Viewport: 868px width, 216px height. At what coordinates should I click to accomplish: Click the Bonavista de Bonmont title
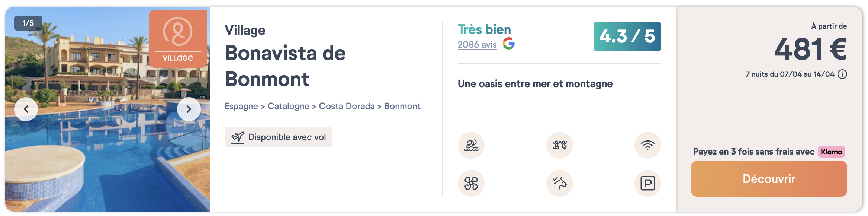[x=285, y=66]
